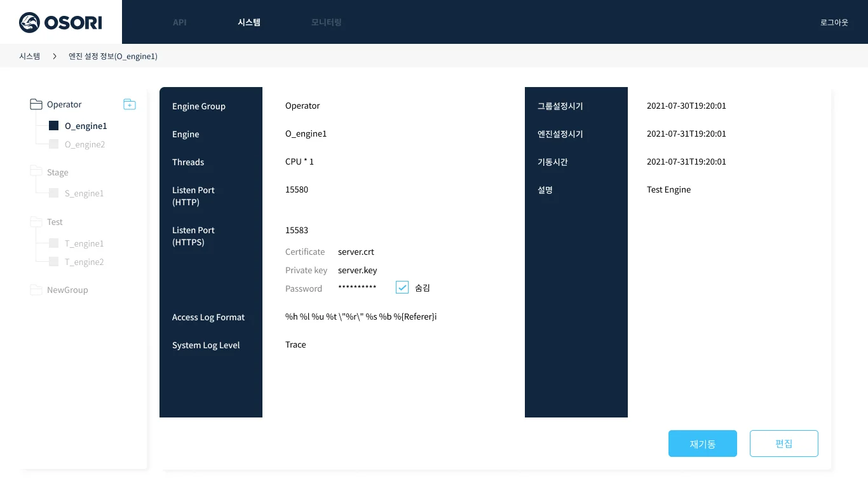The image size is (868, 488).
Task: Click the 로그아웃 link
Action: (x=834, y=22)
